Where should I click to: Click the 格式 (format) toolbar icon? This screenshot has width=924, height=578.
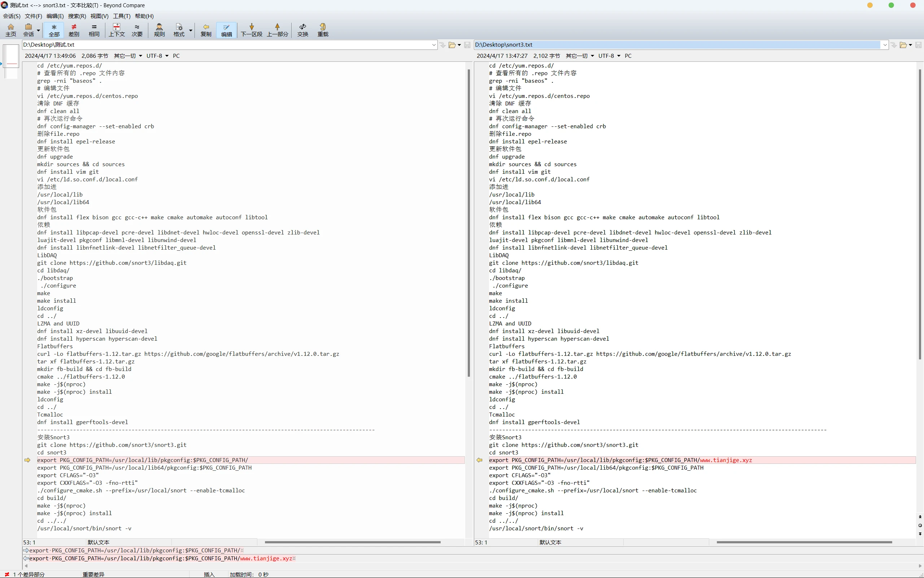(179, 30)
